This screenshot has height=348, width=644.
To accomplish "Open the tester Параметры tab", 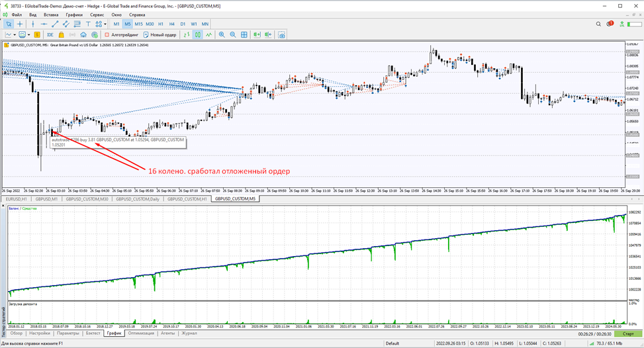I will 68,333.
